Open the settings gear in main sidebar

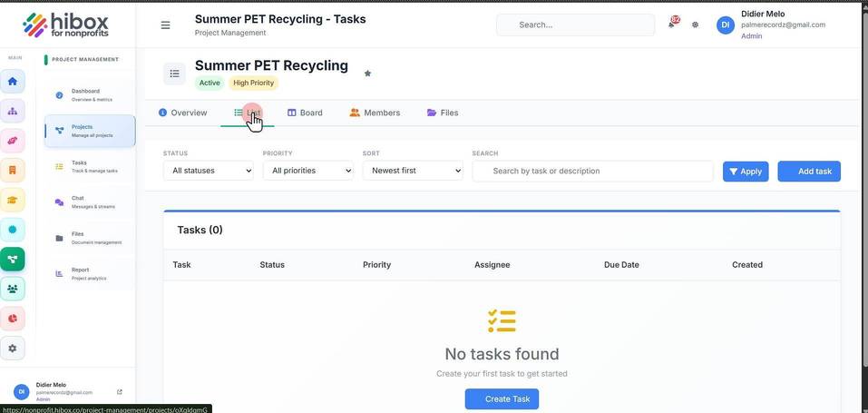[x=12, y=349]
